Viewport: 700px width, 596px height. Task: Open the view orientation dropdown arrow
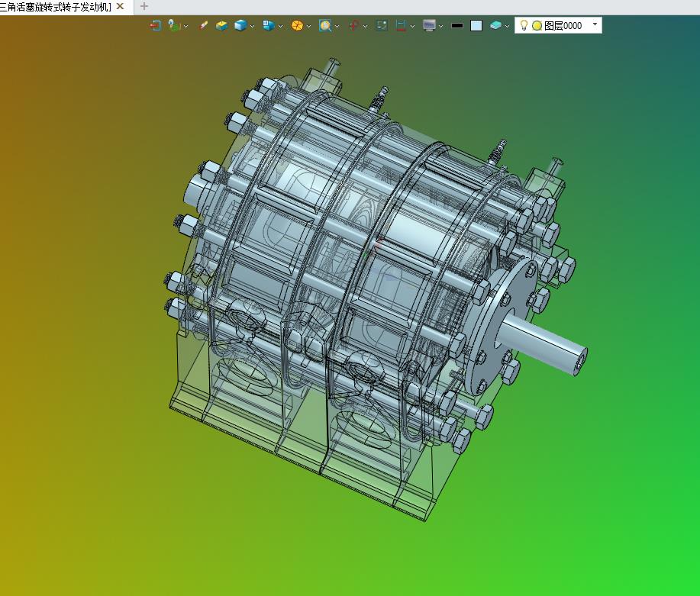point(280,26)
